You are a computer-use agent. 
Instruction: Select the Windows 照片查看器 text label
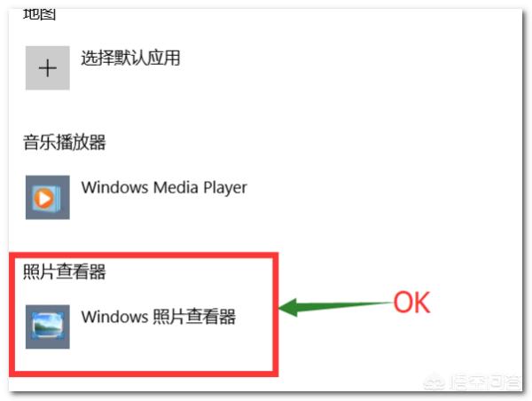click(159, 317)
